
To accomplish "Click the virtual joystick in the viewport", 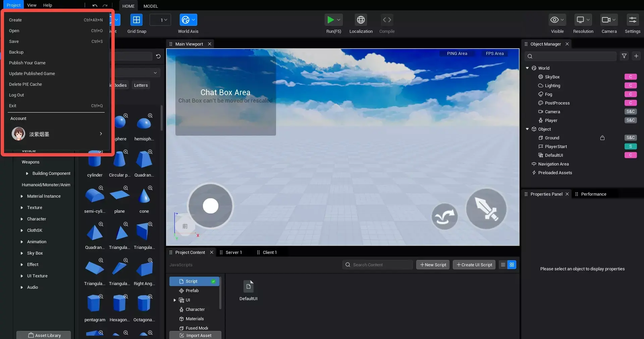I will click(x=211, y=206).
